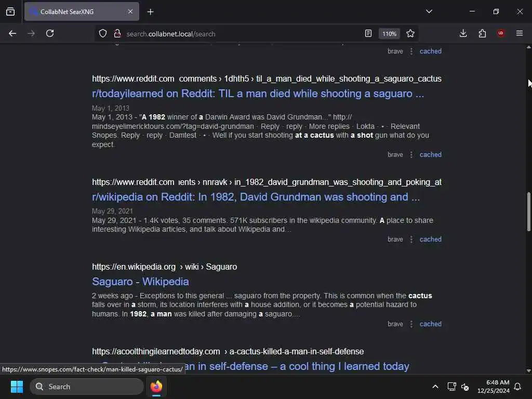532x399 pixels.
Task: Open the Downloads panel
Action: pos(463,33)
